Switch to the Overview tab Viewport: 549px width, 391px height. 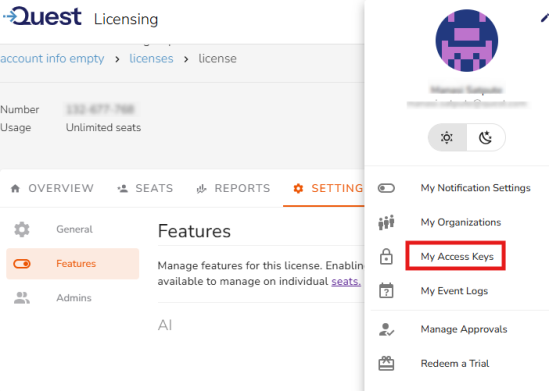pos(53,188)
